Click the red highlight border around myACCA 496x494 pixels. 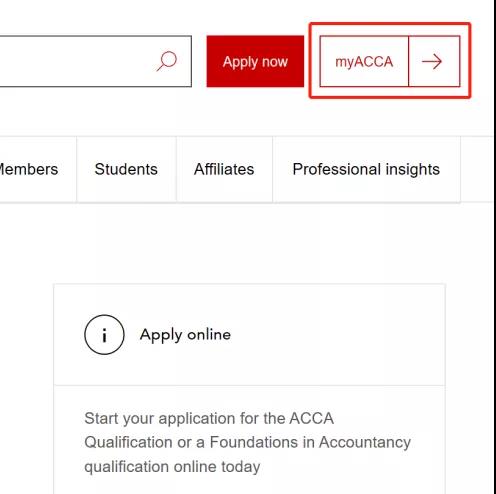390,24
